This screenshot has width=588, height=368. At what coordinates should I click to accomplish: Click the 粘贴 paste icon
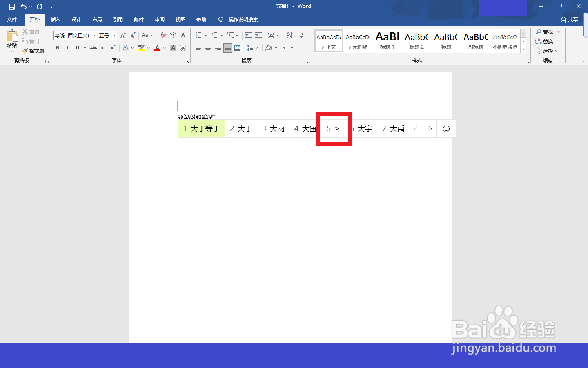tap(12, 36)
